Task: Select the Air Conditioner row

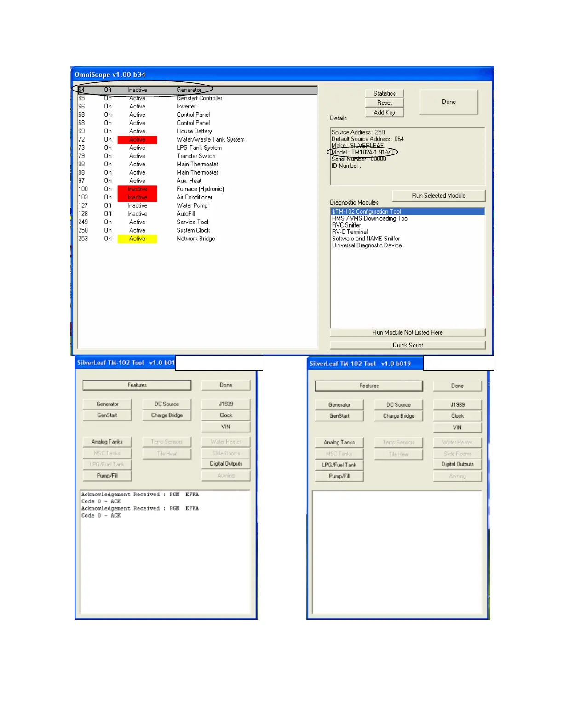Action: [x=198, y=198]
